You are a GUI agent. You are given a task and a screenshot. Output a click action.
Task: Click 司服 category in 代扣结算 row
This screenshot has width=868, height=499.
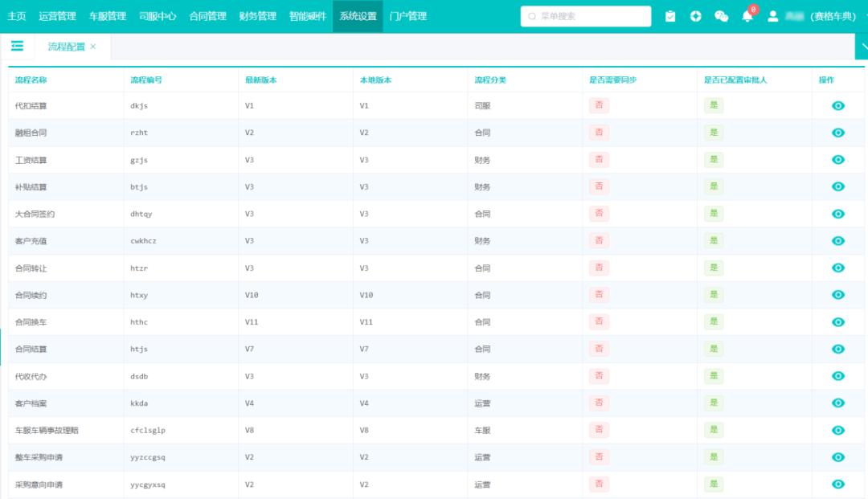click(x=482, y=105)
